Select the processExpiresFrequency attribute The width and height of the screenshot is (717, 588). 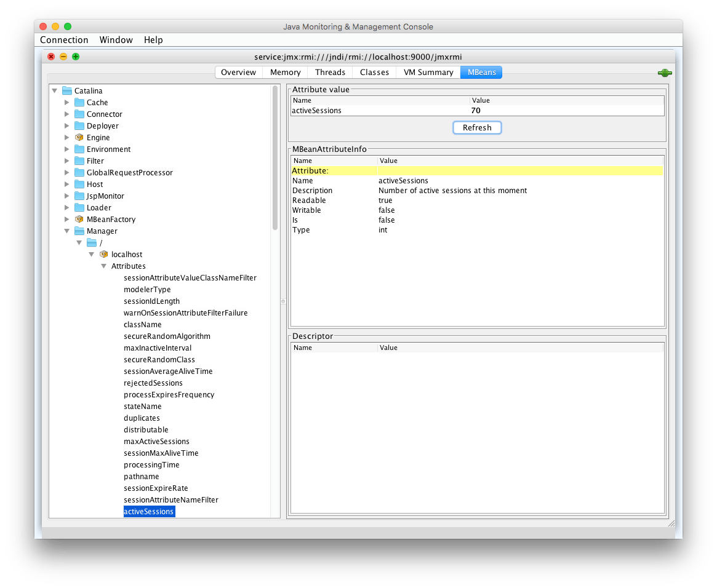[169, 394]
